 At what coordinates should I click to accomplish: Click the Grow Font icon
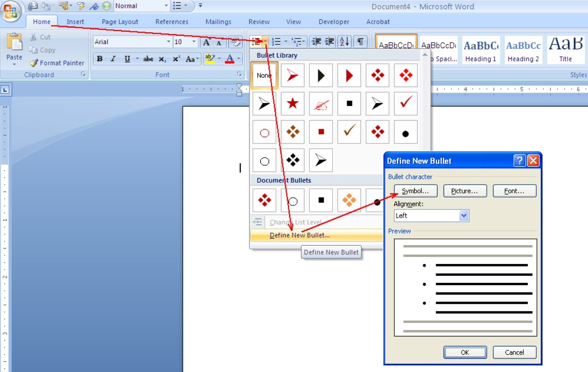(x=207, y=42)
